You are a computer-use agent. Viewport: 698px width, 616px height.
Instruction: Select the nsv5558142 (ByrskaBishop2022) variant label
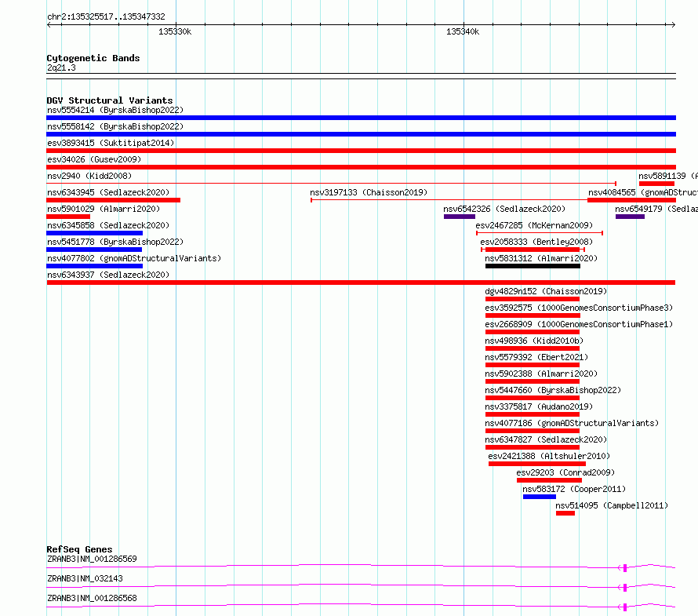[115, 126]
